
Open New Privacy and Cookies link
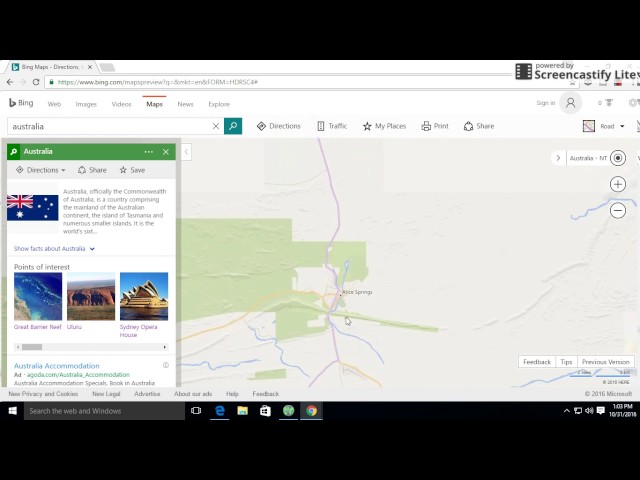click(x=43, y=394)
